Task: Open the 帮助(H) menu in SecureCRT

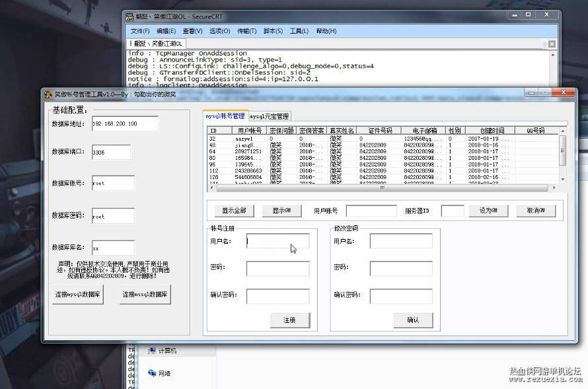Action: point(326,31)
